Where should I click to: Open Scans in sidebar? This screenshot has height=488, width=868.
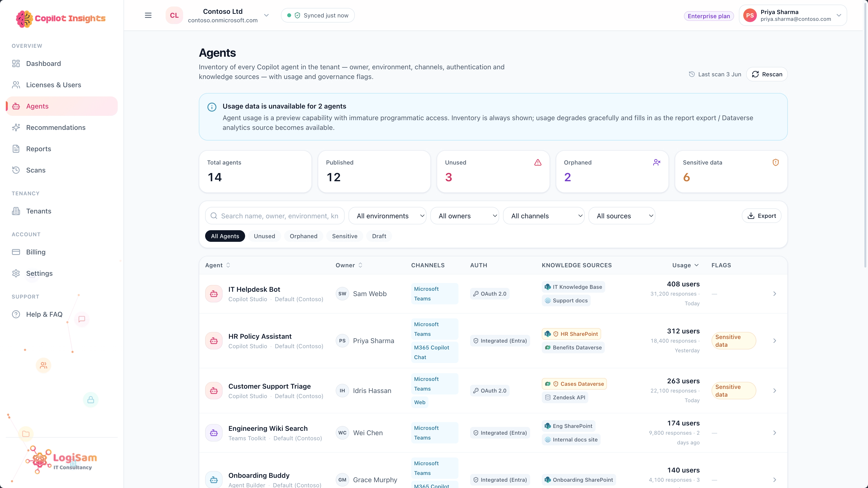62,170
